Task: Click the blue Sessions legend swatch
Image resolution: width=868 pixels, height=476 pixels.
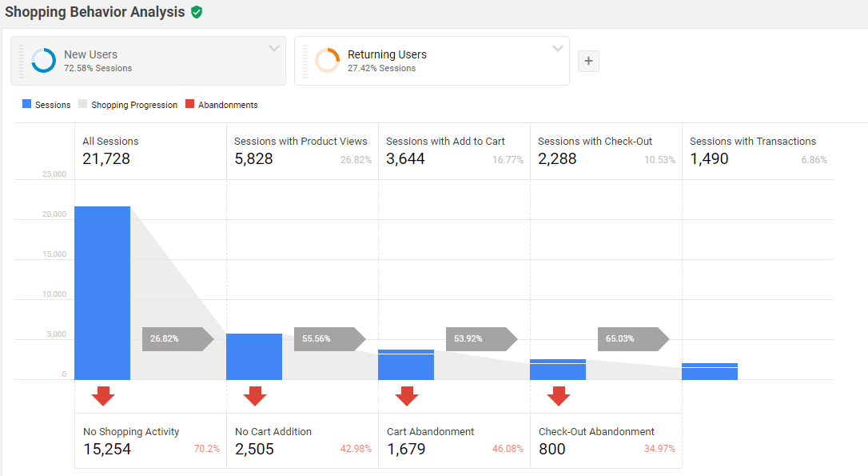Action: (x=28, y=105)
